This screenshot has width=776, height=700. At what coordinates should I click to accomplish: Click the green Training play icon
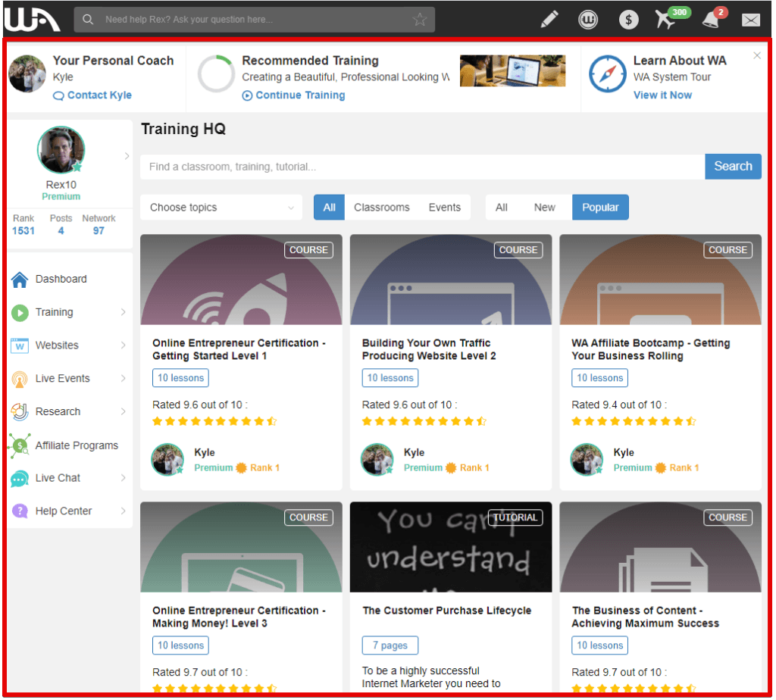tap(20, 313)
